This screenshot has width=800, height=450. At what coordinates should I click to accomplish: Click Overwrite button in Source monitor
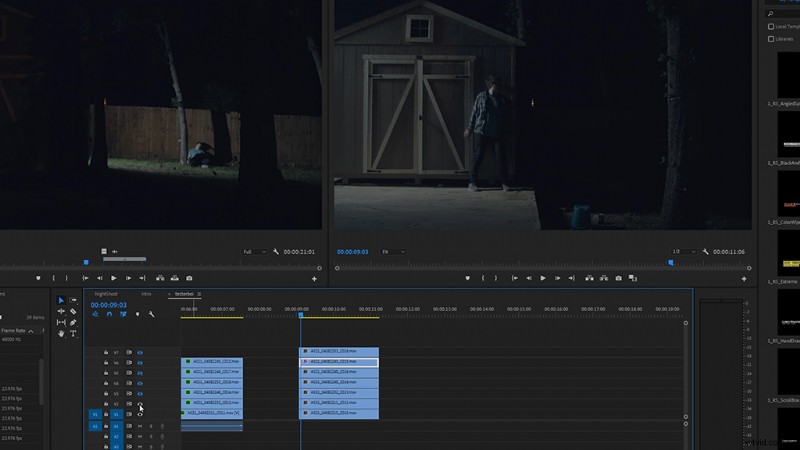(174, 279)
